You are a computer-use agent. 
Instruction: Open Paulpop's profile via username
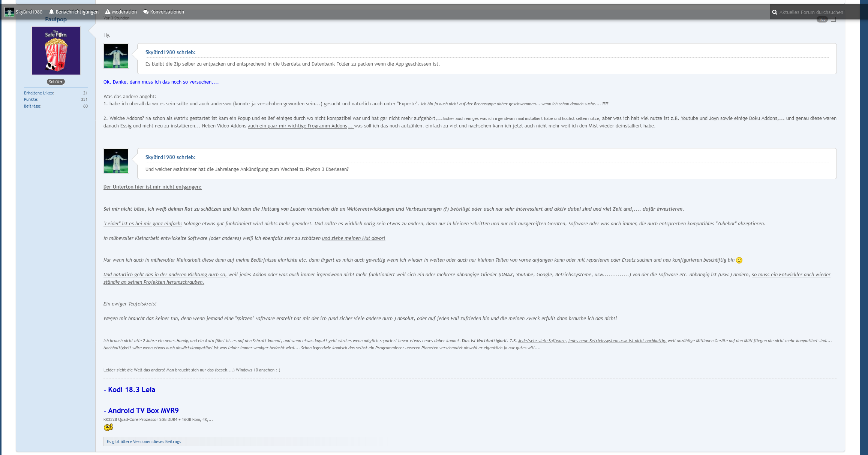[56, 19]
